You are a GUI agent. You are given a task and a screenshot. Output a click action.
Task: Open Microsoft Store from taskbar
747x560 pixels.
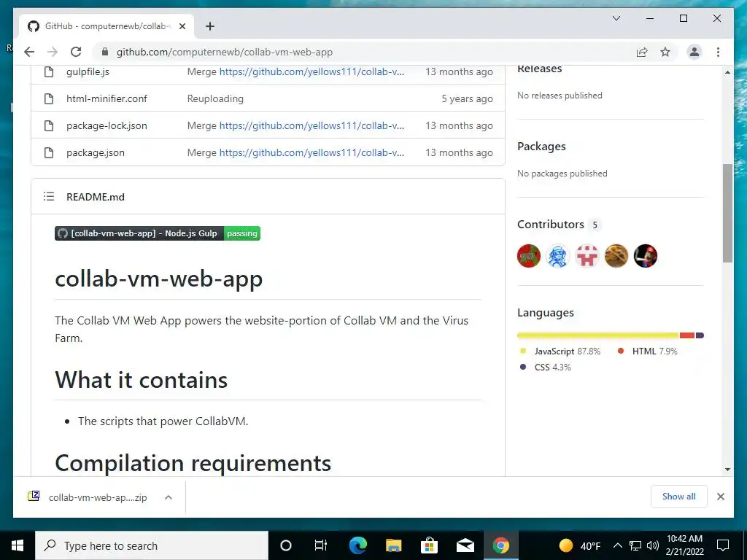click(429, 545)
